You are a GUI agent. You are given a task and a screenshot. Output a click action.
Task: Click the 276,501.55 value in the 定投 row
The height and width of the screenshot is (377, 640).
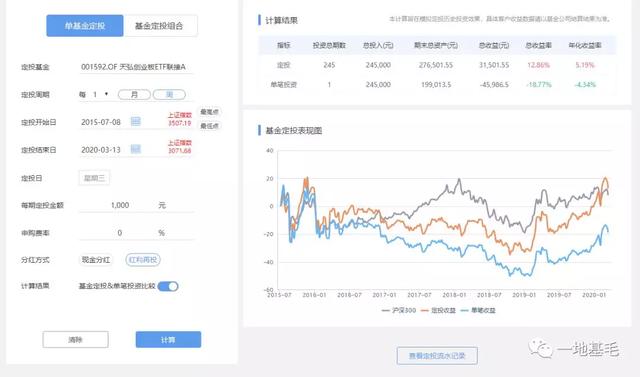(x=436, y=65)
